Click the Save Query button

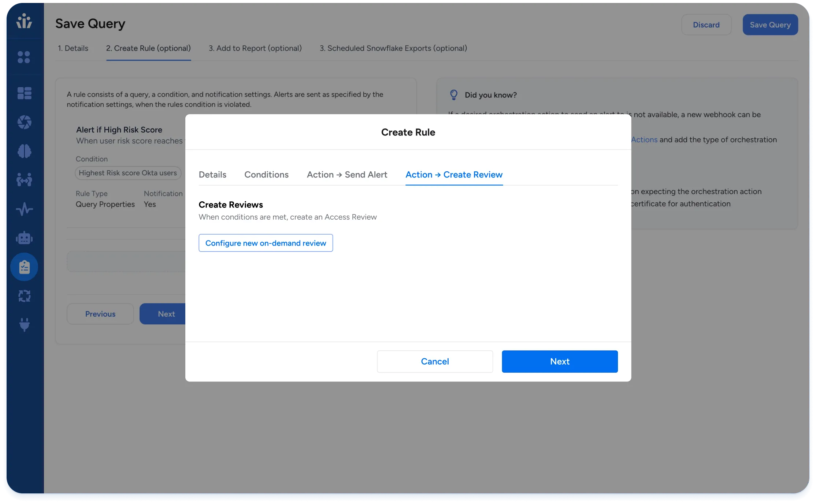click(770, 25)
